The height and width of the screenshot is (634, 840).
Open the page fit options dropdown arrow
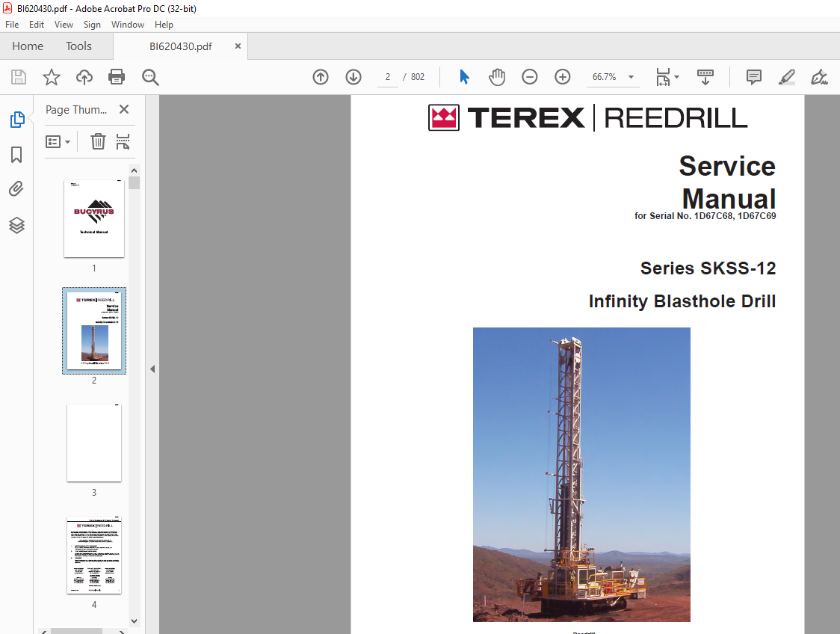pos(676,77)
